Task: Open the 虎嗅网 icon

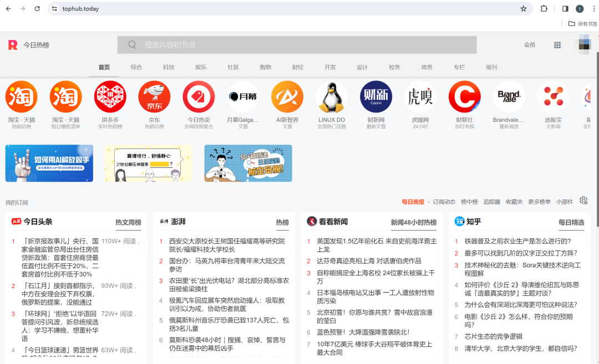Action: tap(420, 97)
